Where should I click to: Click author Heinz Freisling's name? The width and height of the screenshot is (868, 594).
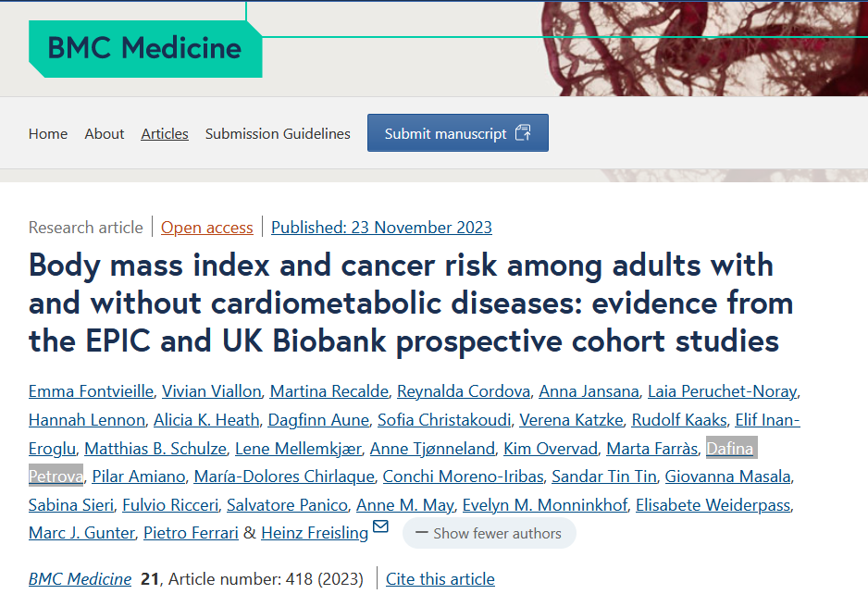315,533
